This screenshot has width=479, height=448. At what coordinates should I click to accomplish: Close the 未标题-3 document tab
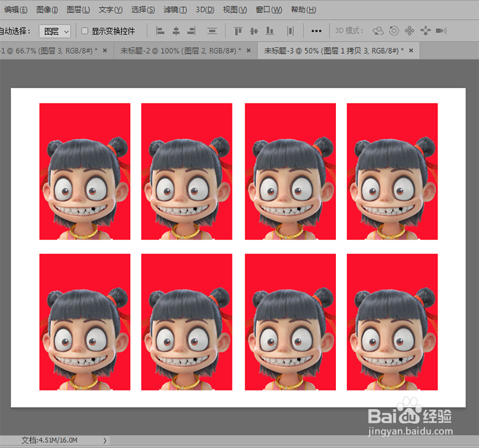point(411,50)
